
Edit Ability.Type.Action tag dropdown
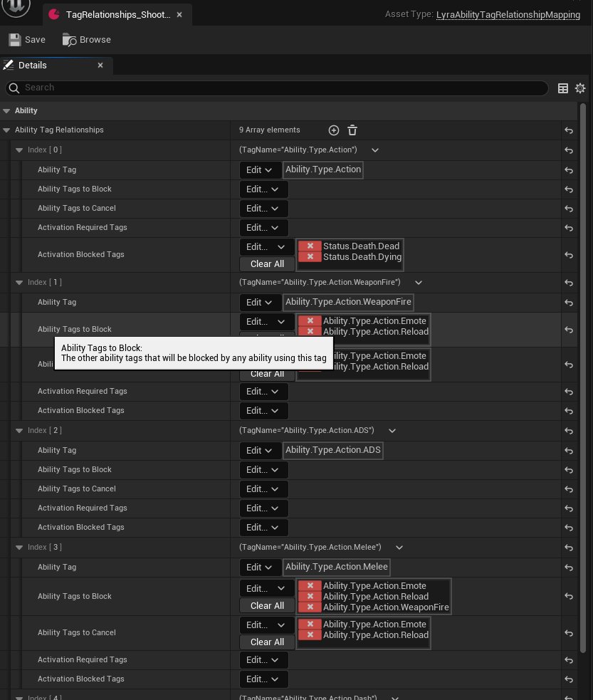coord(260,170)
